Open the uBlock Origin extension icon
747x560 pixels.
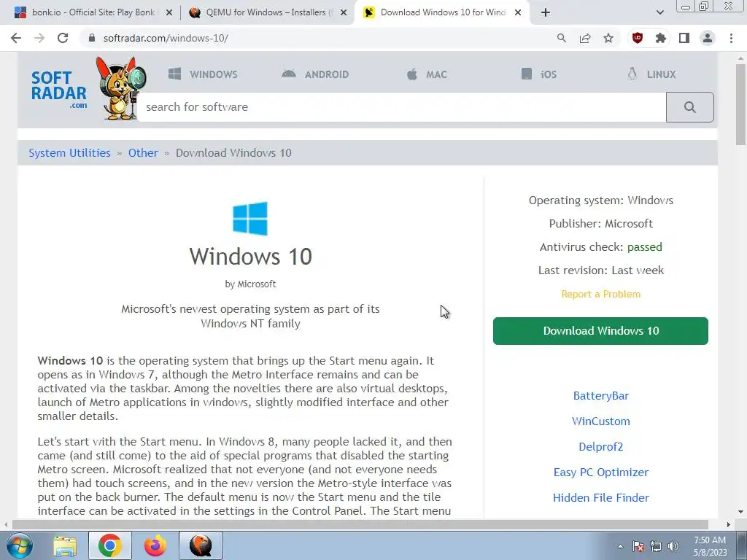tap(638, 38)
